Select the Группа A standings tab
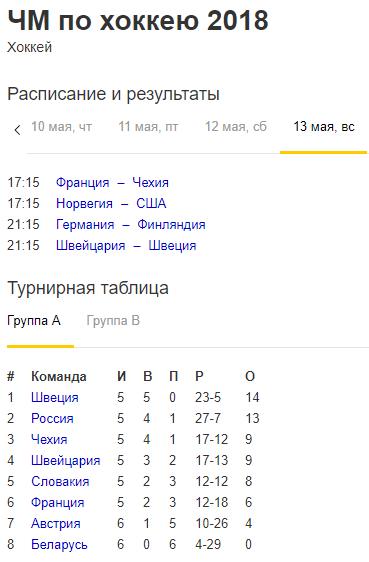369x562 pixels. point(34,320)
